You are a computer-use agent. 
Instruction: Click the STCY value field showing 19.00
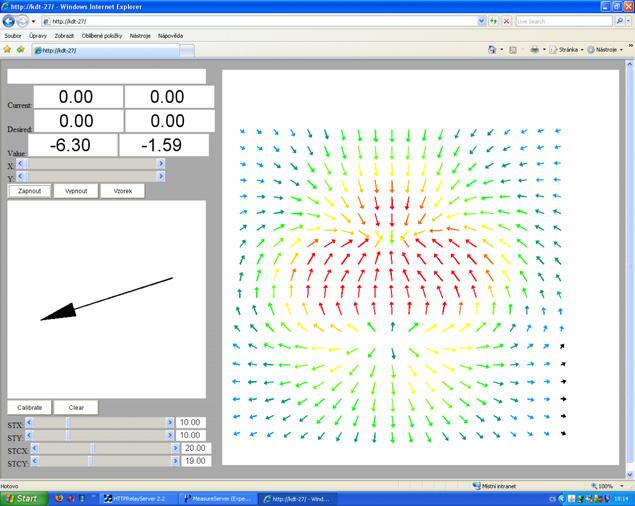point(196,461)
